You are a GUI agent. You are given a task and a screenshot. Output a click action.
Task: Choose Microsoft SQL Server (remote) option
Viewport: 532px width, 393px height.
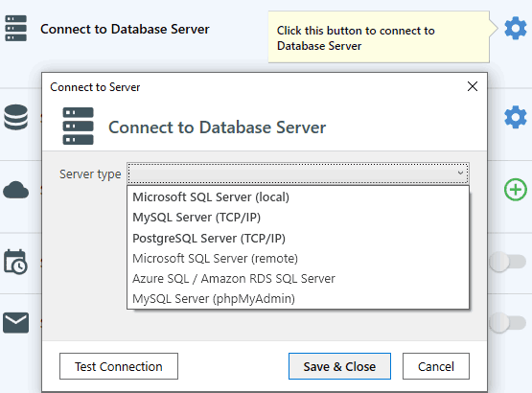[298, 259]
